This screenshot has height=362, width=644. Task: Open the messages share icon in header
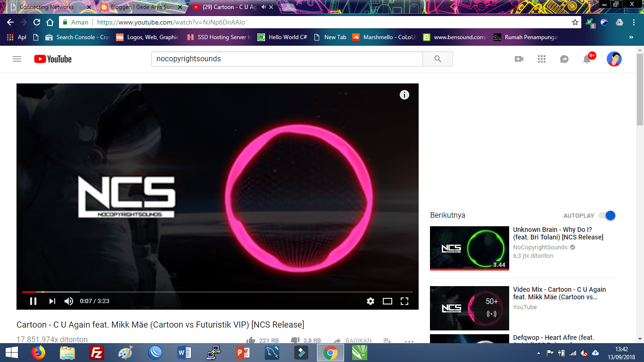(564, 59)
